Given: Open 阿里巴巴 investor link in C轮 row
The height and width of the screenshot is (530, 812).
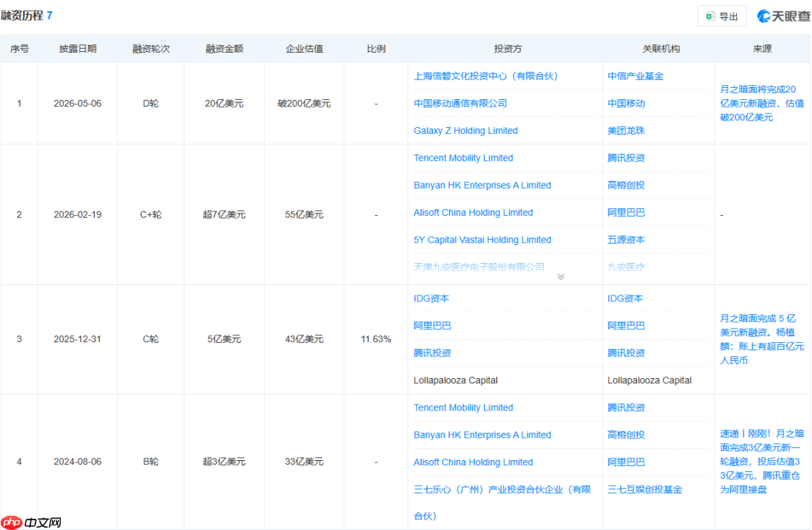Looking at the screenshot, I should tap(432, 326).
